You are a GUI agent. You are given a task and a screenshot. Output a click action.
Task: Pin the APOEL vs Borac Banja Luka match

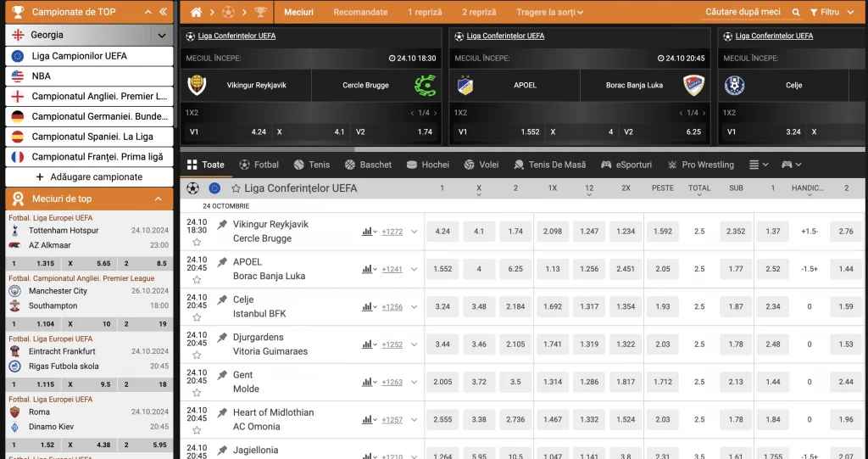(223, 262)
